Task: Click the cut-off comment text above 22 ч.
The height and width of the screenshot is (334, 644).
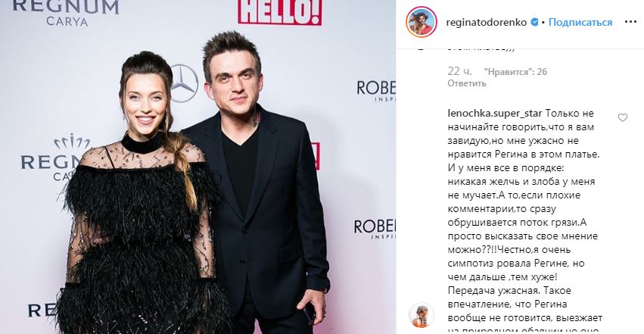Action: 481,48
